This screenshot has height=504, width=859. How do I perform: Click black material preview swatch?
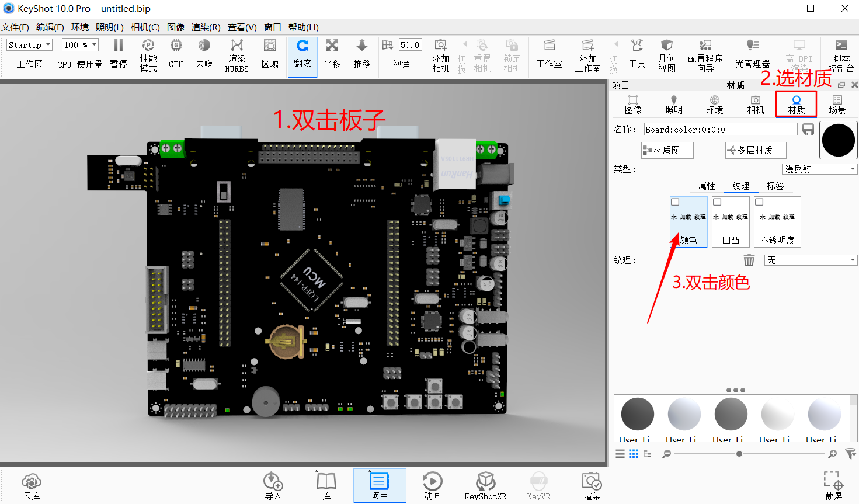839,140
